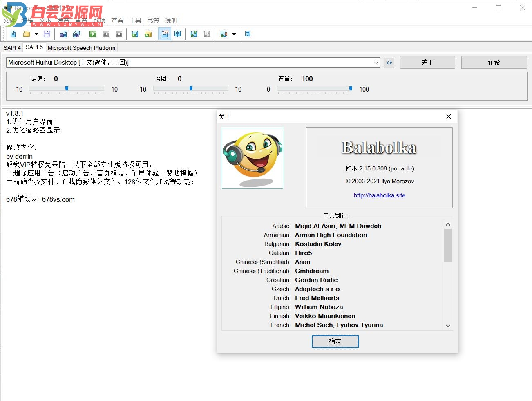Click the Chinese (Traditional) translator Cmhdream
Viewport: 532px width, 401px height.
coord(312,271)
